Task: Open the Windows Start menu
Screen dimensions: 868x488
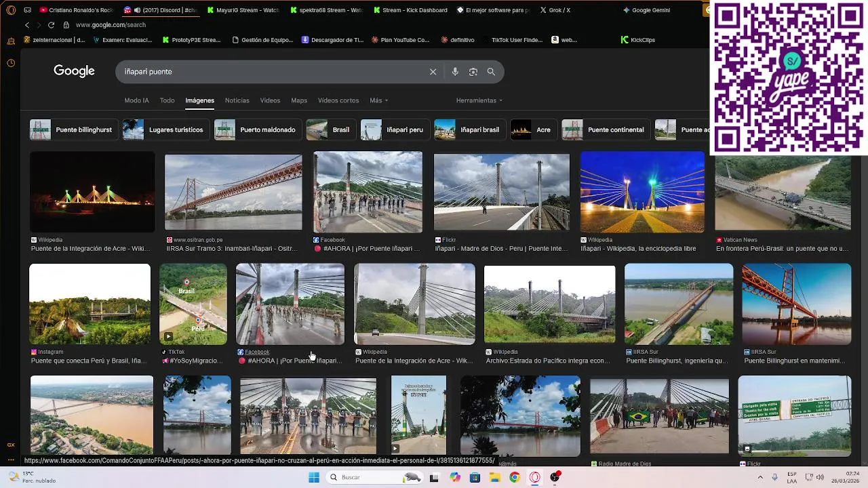Action: 314,477
